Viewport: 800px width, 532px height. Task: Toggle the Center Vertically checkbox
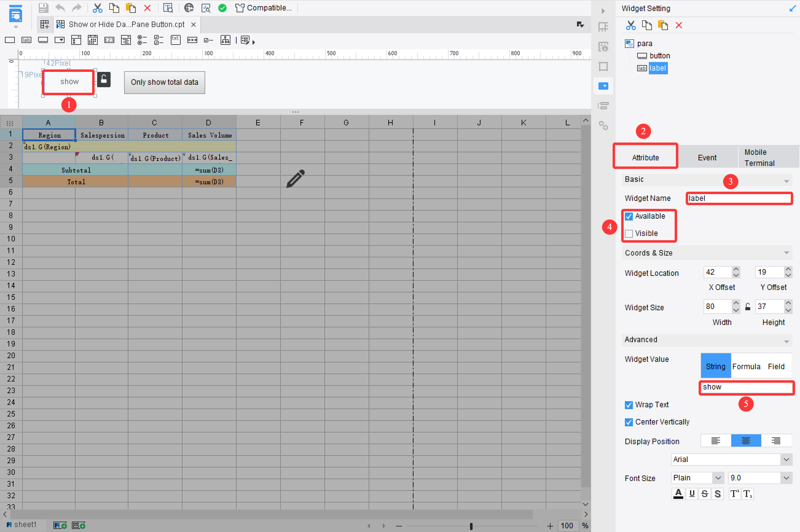click(629, 422)
